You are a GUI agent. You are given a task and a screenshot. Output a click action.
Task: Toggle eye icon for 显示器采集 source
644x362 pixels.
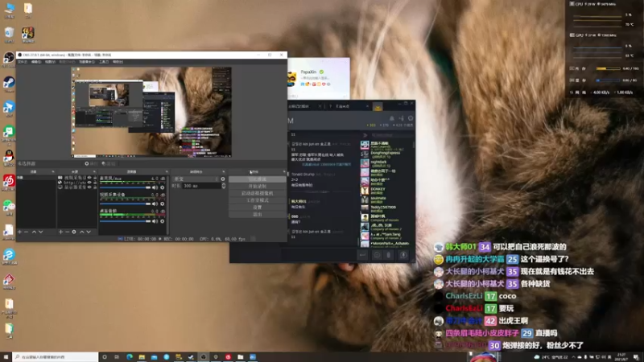[x=89, y=187]
